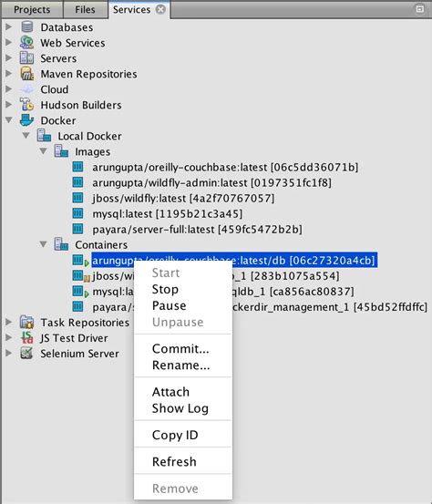This screenshot has width=432, height=504.
Task: Expand the Maven Repositories node
Action: coord(9,73)
